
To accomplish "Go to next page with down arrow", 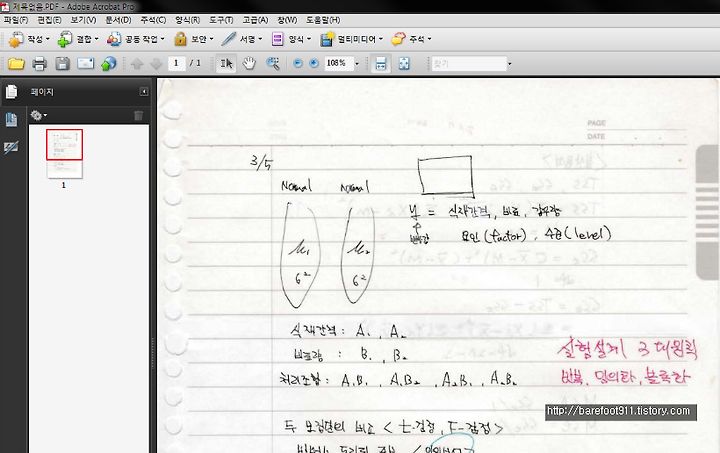I will [x=157, y=64].
